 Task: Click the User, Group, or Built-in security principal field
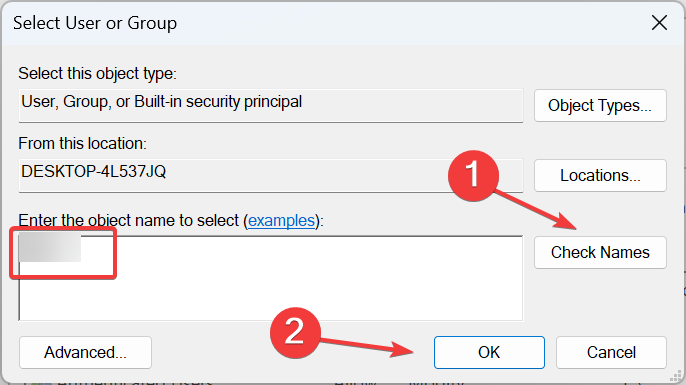tap(271, 105)
